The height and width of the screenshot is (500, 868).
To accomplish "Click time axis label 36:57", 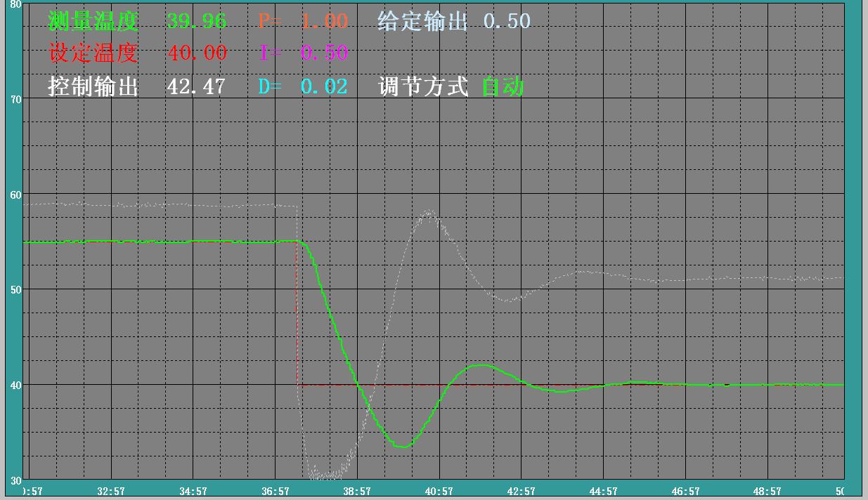I will (275, 492).
